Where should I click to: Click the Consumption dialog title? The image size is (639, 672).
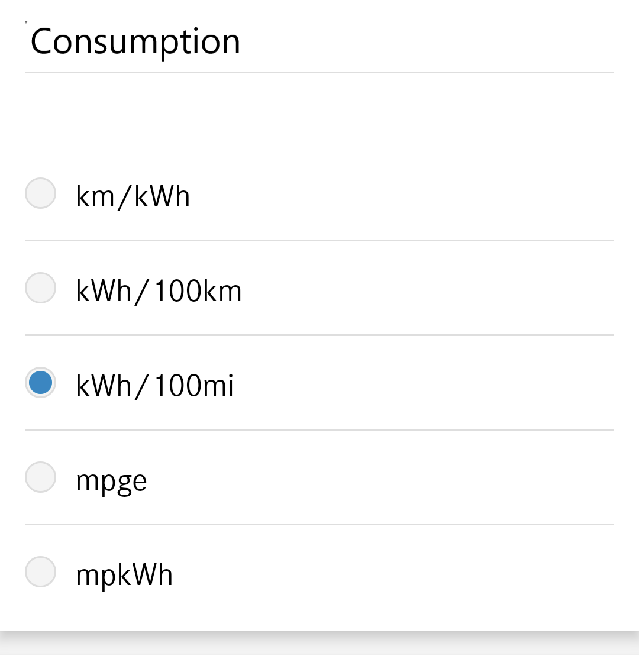[135, 41]
